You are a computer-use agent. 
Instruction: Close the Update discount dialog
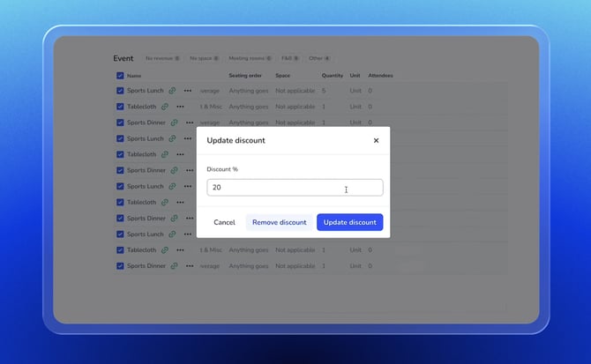pyautogui.click(x=376, y=140)
